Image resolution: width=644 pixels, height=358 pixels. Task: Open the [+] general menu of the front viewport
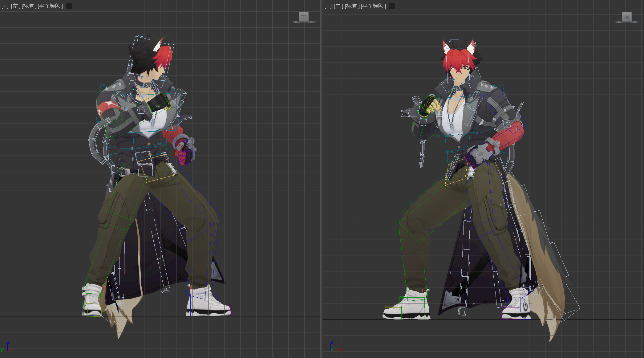click(328, 6)
